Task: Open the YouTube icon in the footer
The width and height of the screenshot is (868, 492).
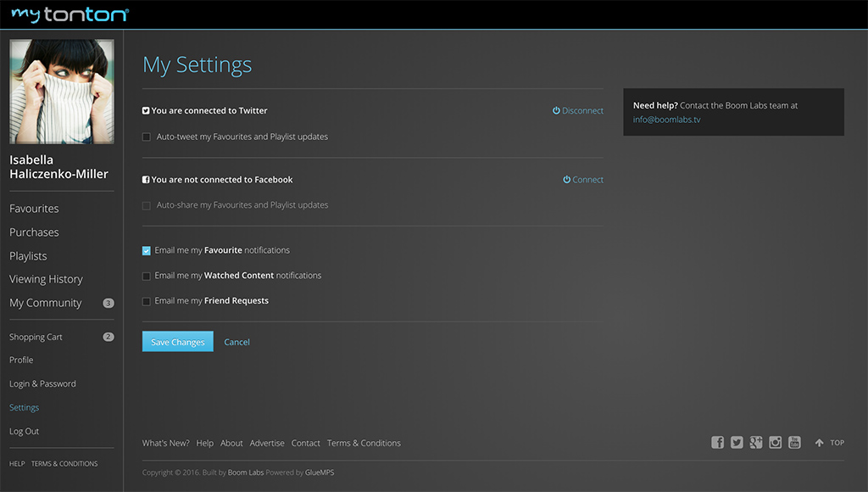Action: pos(794,443)
